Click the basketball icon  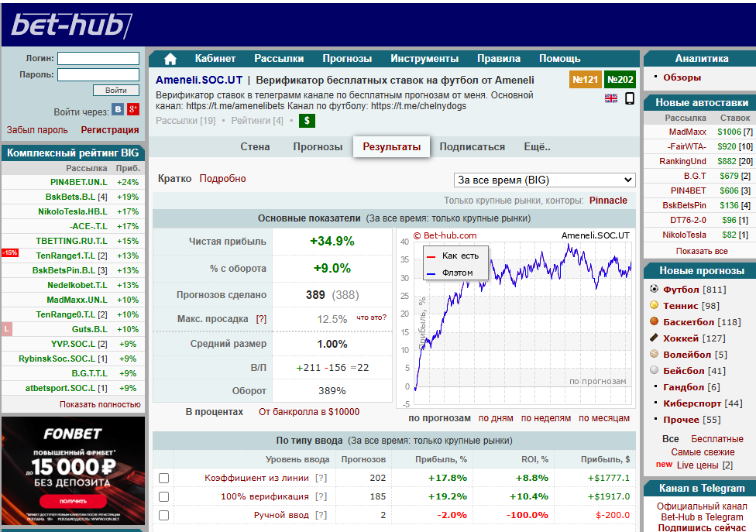point(654,321)
